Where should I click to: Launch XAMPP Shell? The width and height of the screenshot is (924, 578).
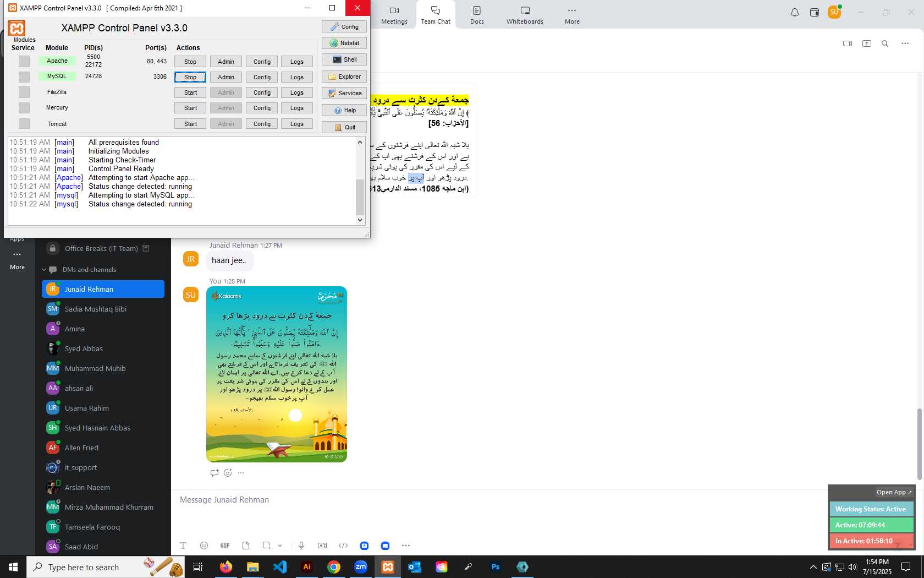344,59
